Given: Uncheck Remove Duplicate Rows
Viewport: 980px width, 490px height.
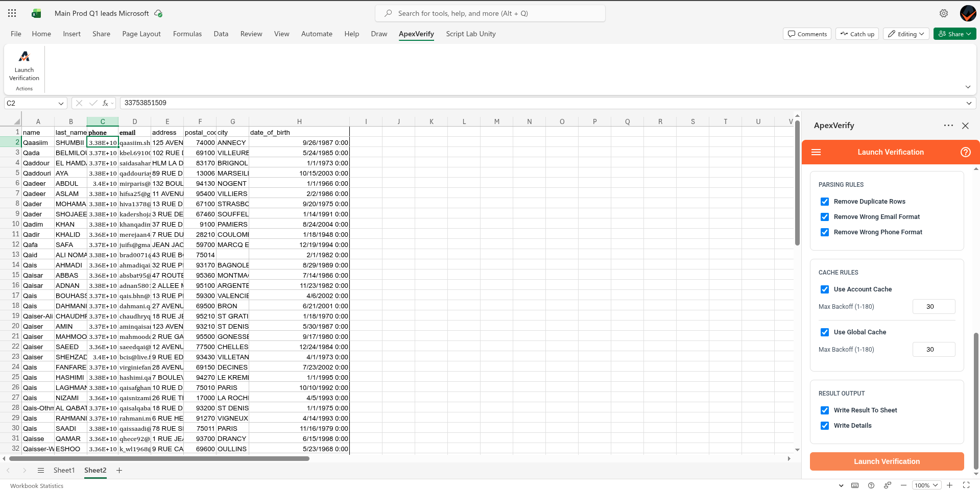Looking at the screenshot, I should (824, 202).
